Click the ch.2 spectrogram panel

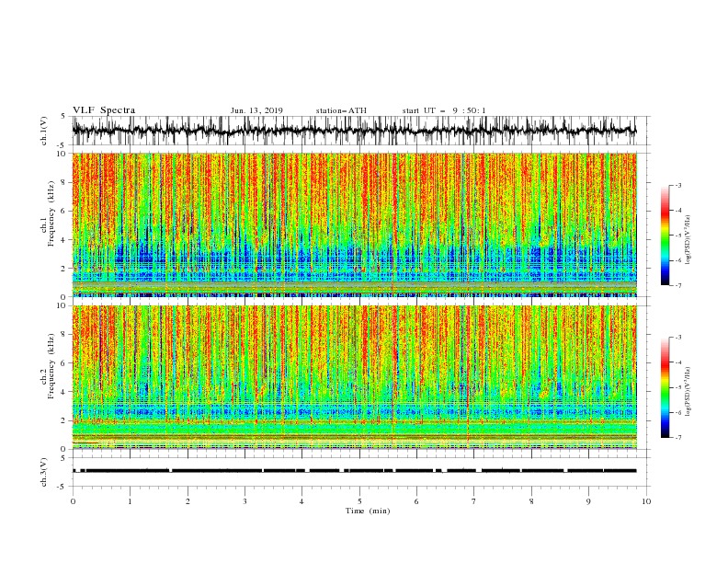pyautogui.click(x=355, y=377)
